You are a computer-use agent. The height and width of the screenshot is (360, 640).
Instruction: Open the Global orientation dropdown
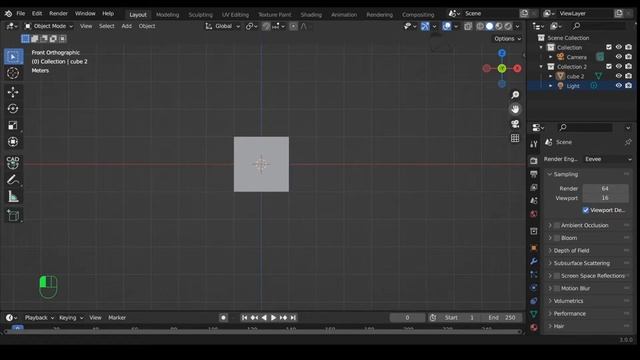coord(223,26)
